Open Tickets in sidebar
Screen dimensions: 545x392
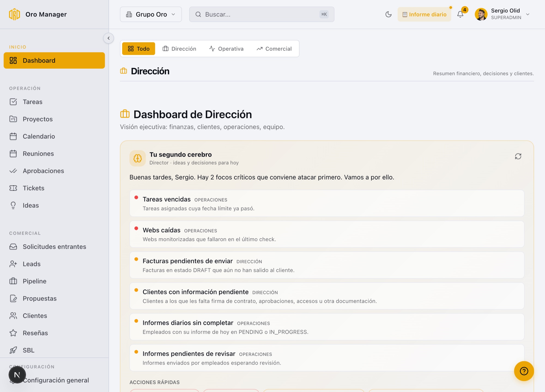(54, 188)
